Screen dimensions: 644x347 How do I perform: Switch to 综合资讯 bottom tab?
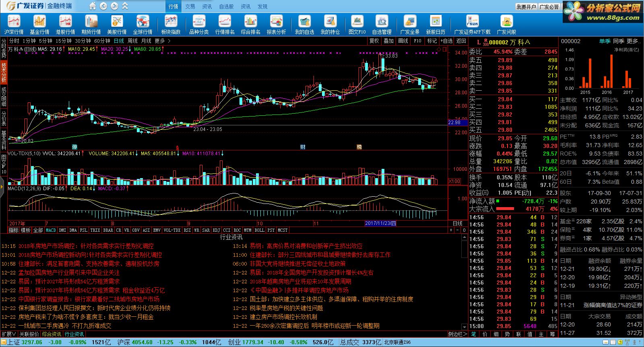pos(52,334)
